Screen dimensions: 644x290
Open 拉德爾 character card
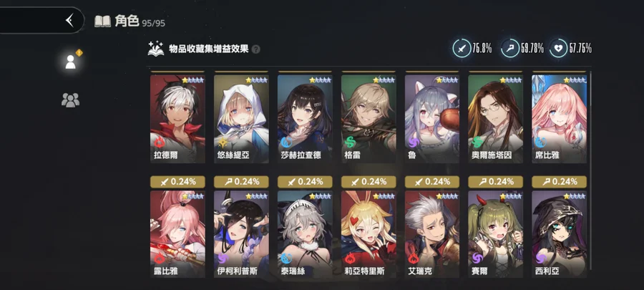(x=178, y=119)
